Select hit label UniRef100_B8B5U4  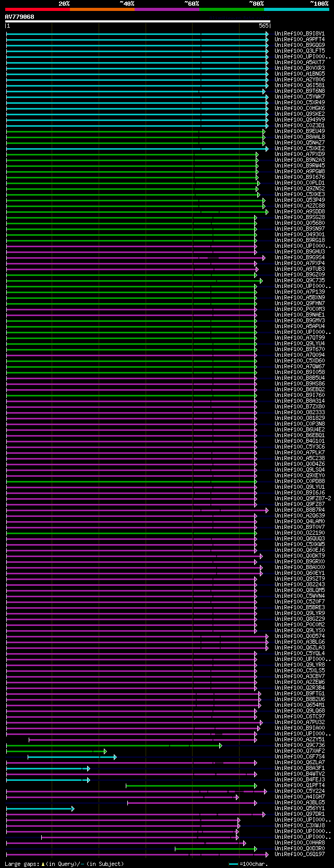[x=300, y=378]
